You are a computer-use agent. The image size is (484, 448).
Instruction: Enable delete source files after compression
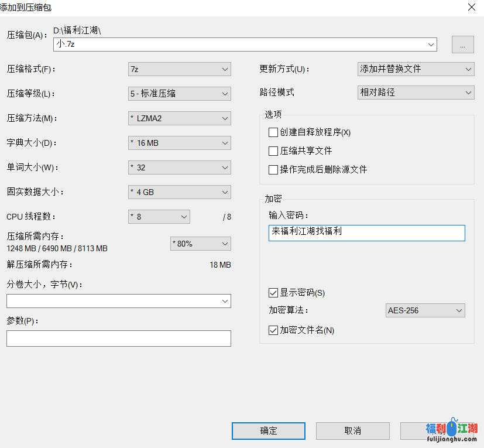[x=273, y=170]
